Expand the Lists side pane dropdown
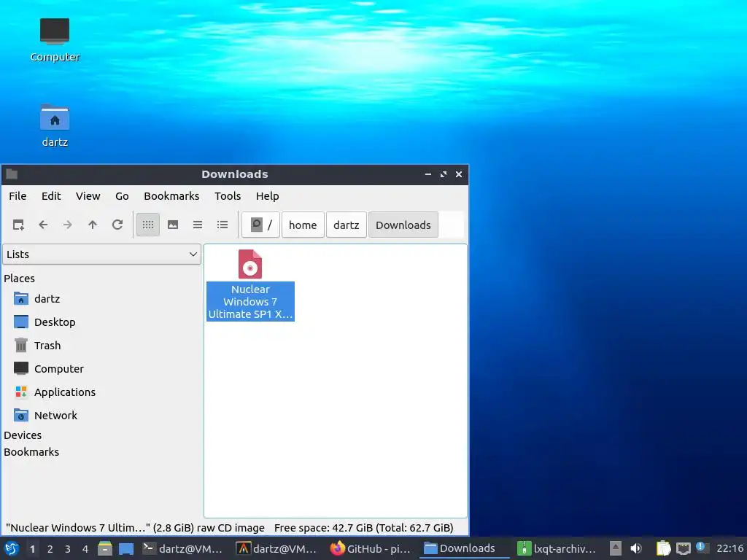 pos(102,254)
